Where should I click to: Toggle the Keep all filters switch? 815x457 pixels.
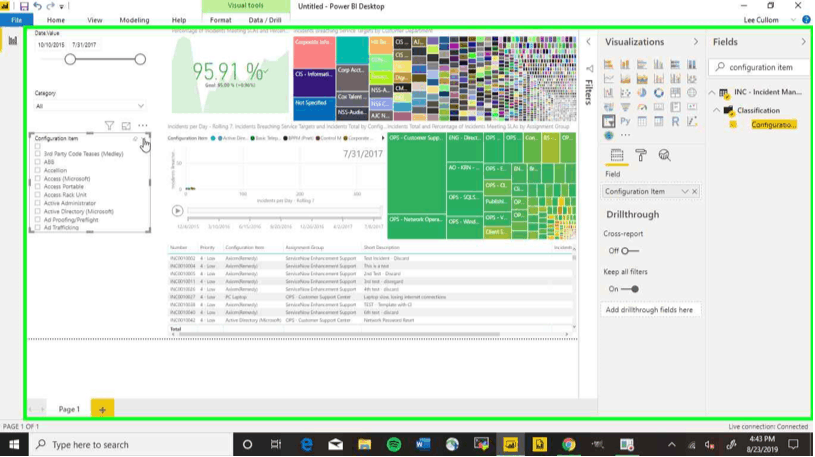[629, 289]
